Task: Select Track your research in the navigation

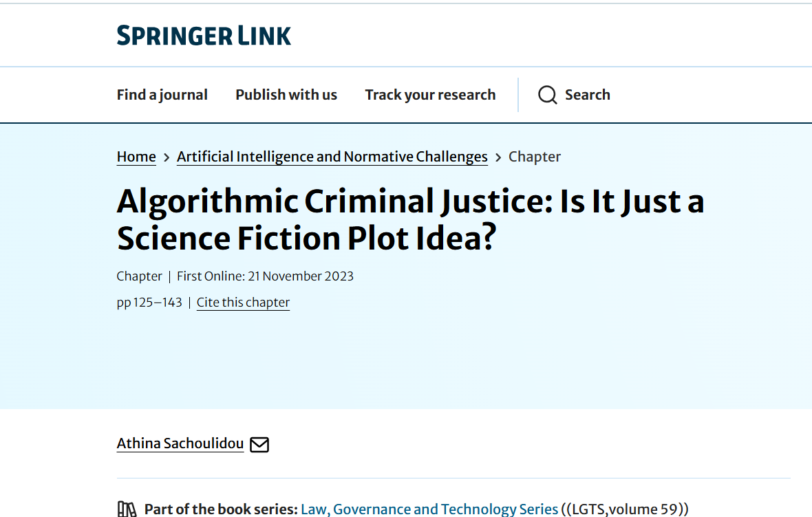Action: 430,95
